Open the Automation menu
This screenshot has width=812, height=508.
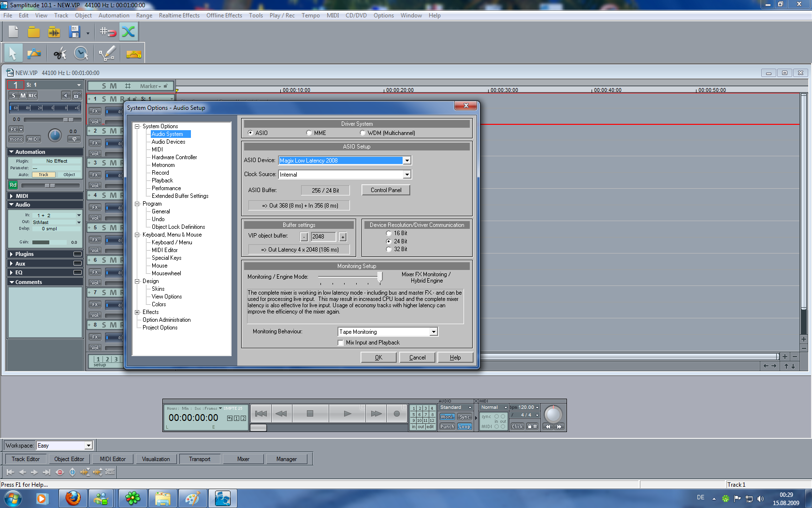(114, 15)
